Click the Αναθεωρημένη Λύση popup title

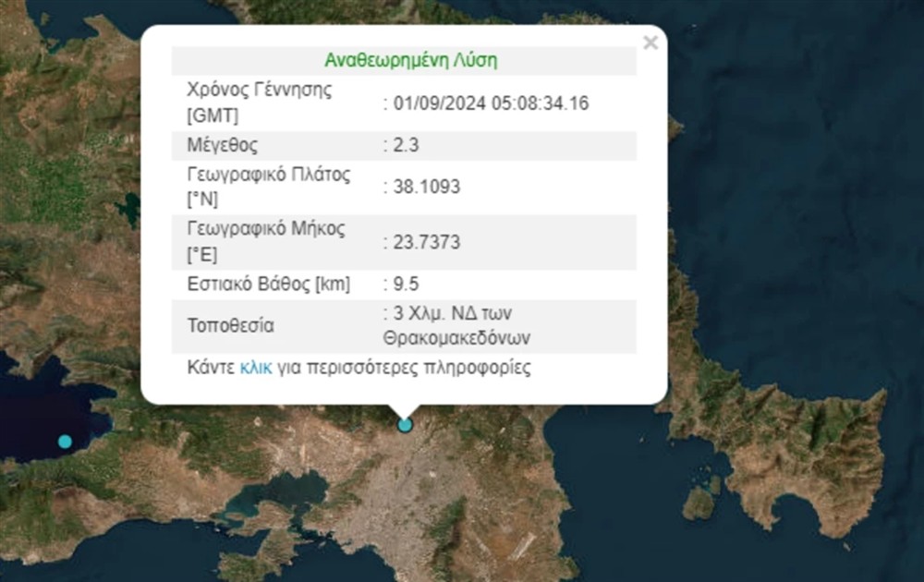pos(413,59)
